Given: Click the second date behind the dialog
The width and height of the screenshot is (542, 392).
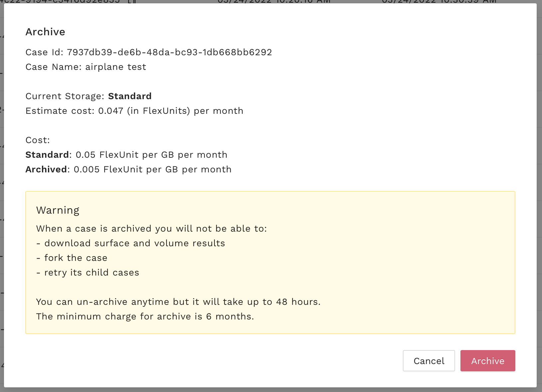Looking at the screenshot, I should click(x=439, y=2).
